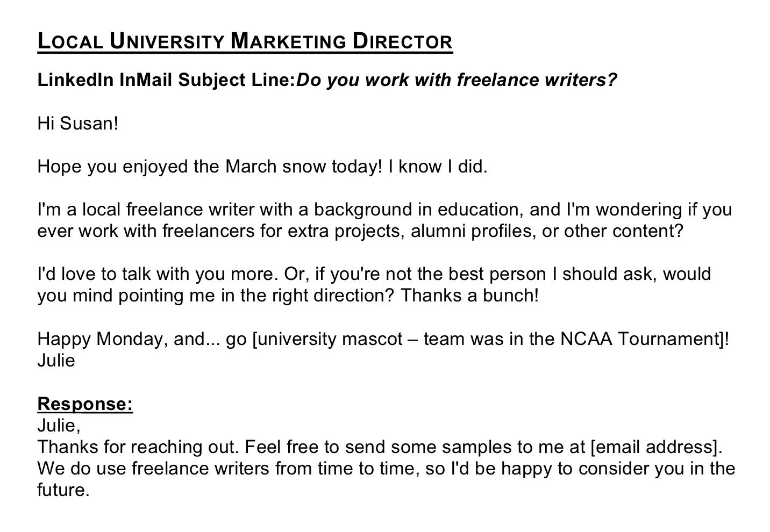Click the underlined "Response:" heading

point(85,404)
